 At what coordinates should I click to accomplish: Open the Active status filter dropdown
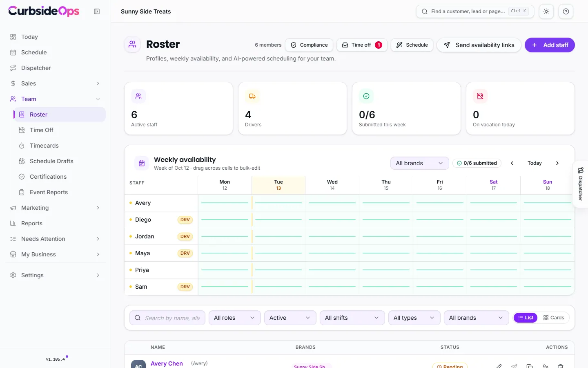290,318
